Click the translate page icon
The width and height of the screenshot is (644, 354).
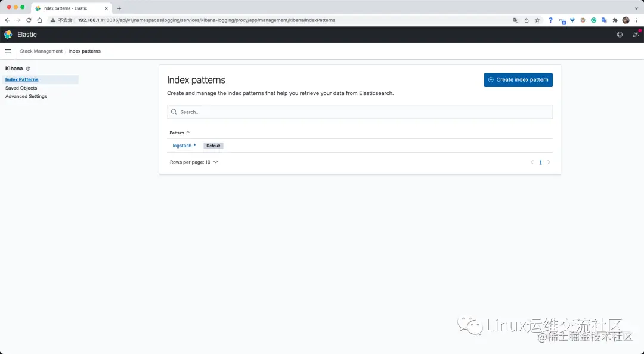(516, 20)
